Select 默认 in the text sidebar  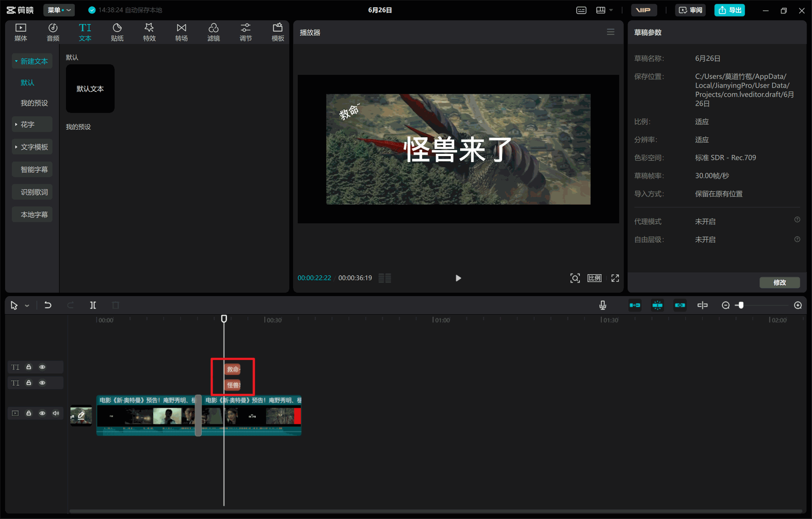27,82
